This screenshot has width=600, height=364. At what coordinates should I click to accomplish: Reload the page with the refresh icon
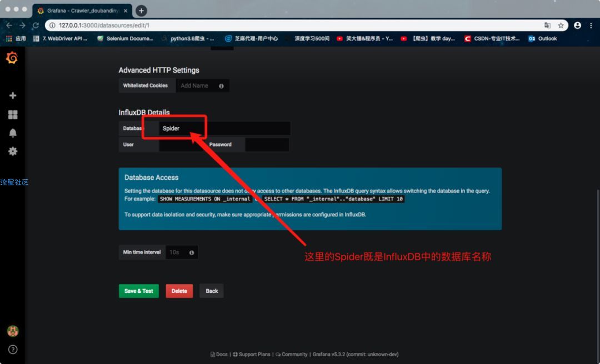pos(36,25)
